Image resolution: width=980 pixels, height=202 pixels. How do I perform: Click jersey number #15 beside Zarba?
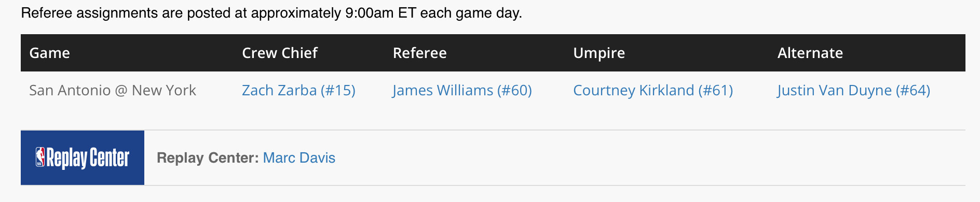pyautogui.click(x=338, y=90)
